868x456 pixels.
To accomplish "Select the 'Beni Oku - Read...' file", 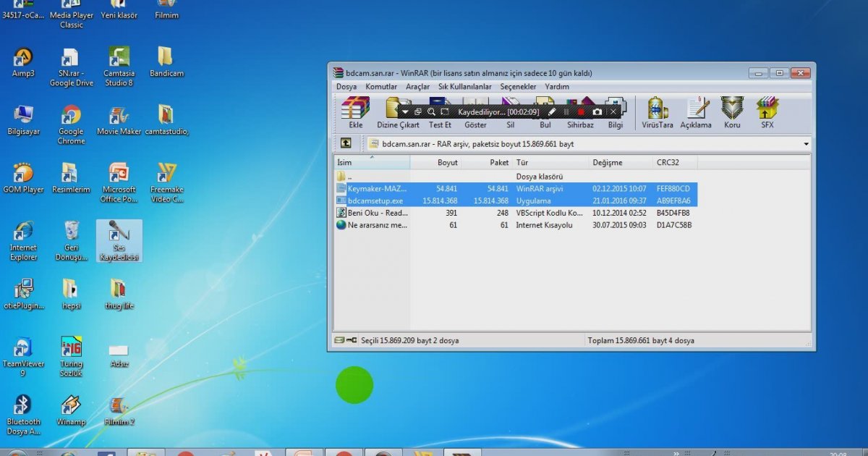I will [516, 213].
